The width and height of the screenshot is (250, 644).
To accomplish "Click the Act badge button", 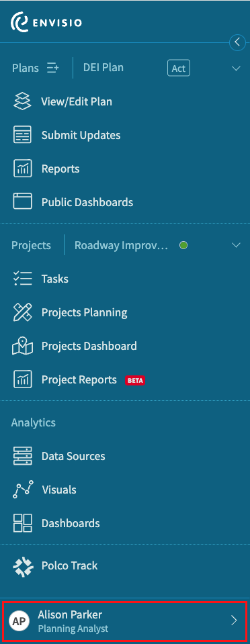I will [179, 68].
